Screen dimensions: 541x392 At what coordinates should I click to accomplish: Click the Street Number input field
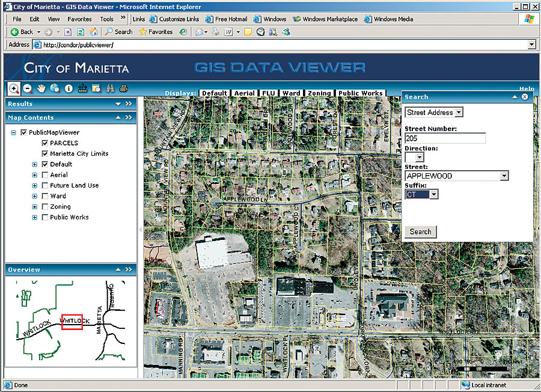pos(445,138)
